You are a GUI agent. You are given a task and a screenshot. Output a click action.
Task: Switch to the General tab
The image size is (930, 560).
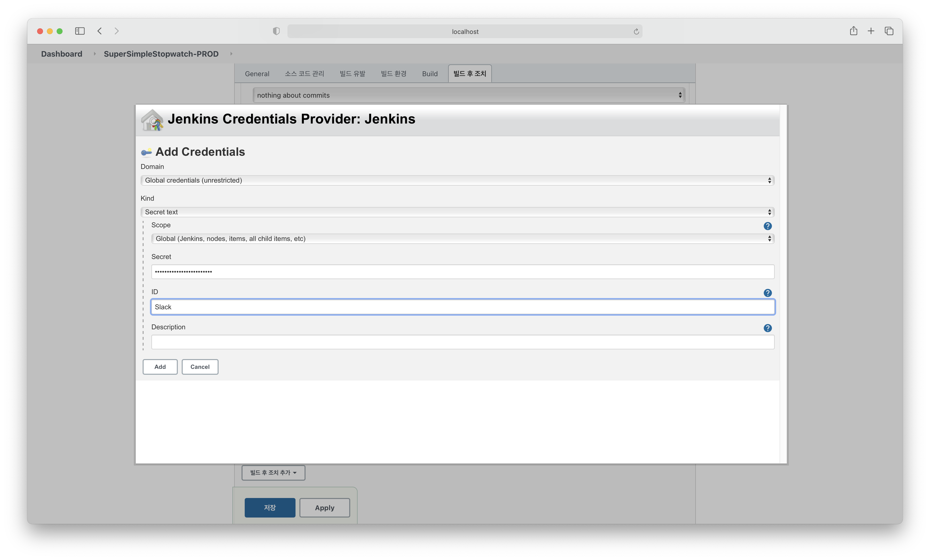point(257,73)
